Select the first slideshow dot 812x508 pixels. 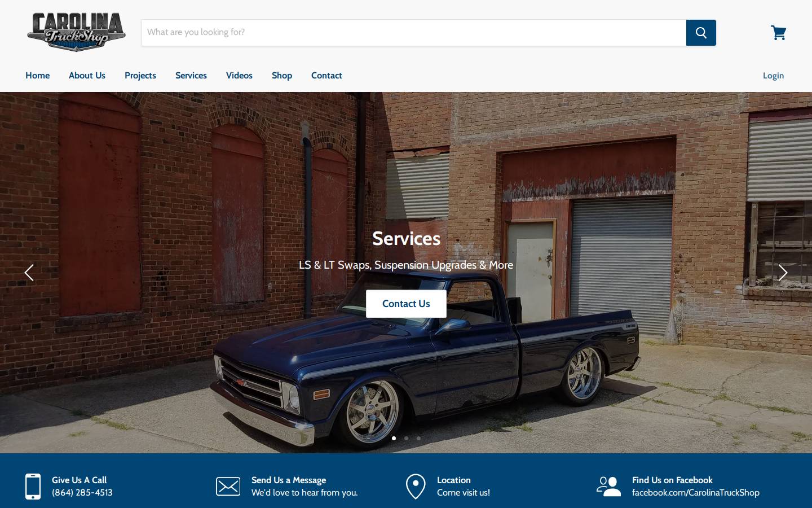[x=394, y=438]
